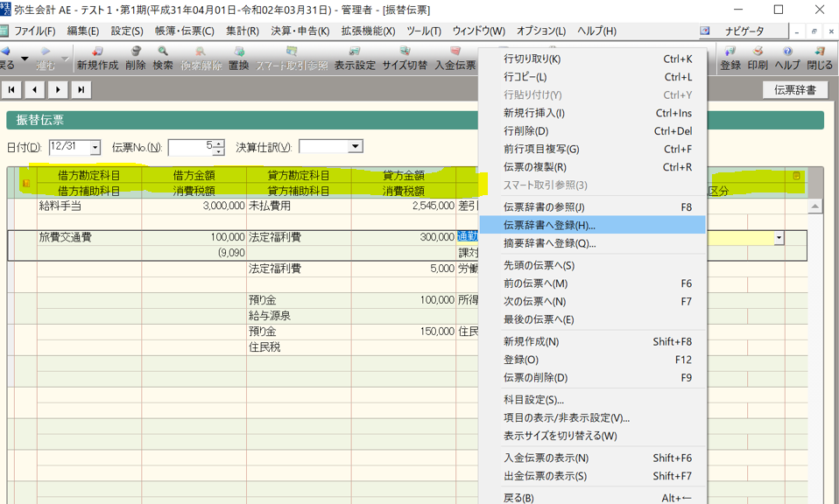Open the 決算仕訳 dropdown list
Screen dimensions: 839x504
tap(355, 147)
